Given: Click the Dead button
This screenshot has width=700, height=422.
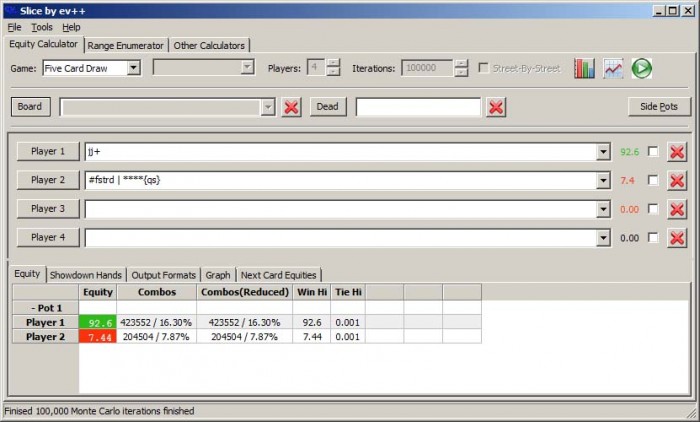Looking at the screenshot, I should (x=328, y=107).
